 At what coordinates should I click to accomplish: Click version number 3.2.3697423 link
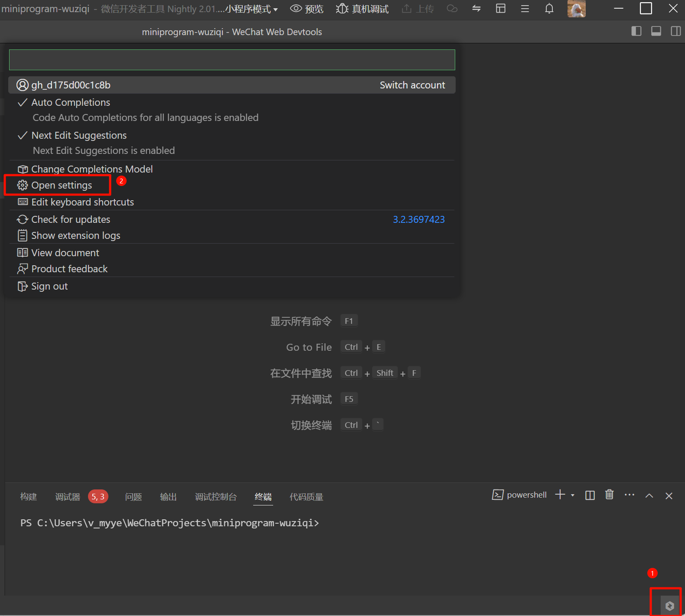[418, 219]
